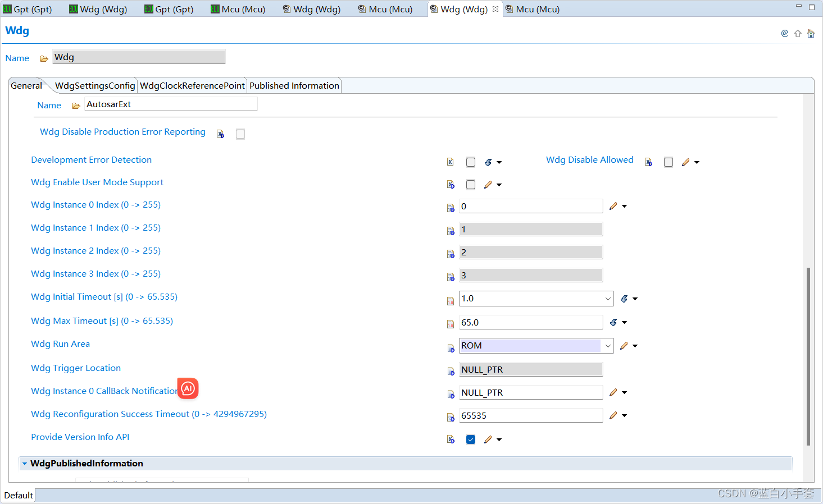This screenshot has height=504, width=823.
Task: Click the folder icon beside Wdg name field
Action: (x=44, y=58)
